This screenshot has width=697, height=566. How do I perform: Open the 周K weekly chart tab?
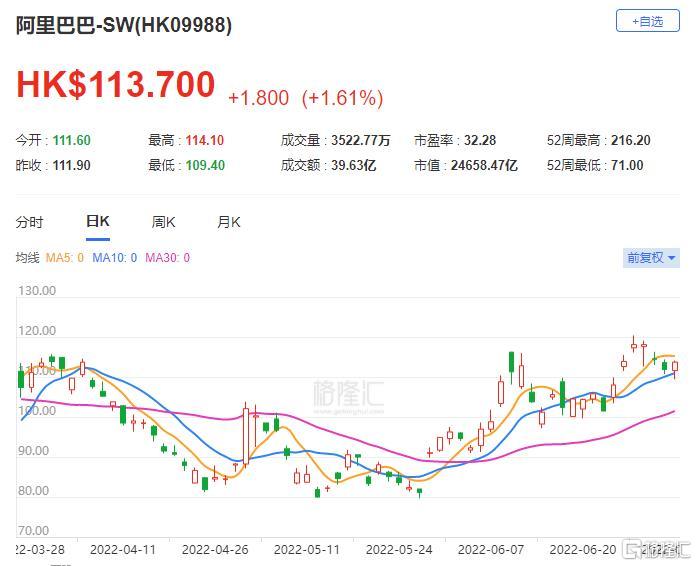coord(163,221)
